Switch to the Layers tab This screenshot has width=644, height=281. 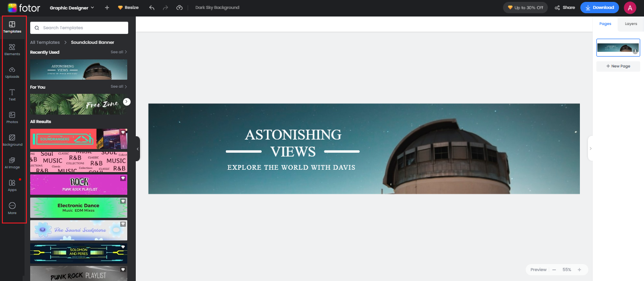pyautogui.click(x=631, y=24)
